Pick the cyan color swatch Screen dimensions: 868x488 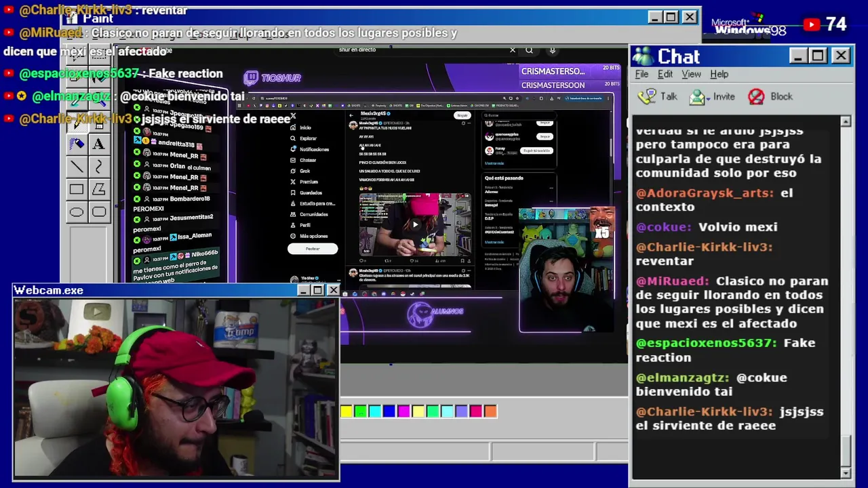375,411
